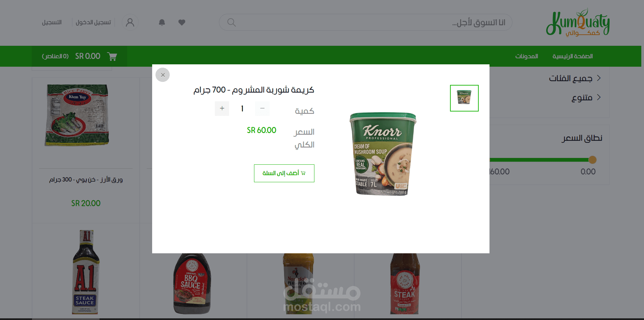644x320 pixels.
Task: Increase quantity with the plus button
Action: point(222,108)
